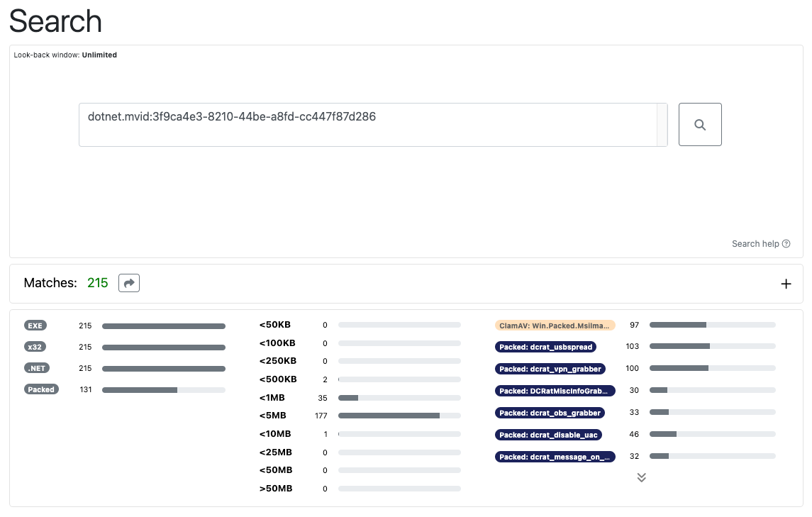The height and width of the screenshot is (517, 812).
Task: Select Packed: dcrat_message_on tag
Action: (x=555, y=457)
